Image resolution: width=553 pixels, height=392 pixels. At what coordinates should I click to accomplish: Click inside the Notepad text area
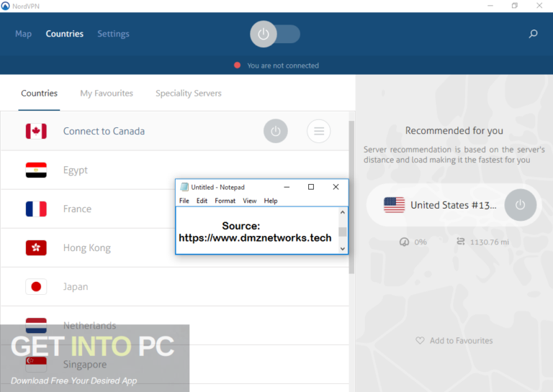(257, 230)
